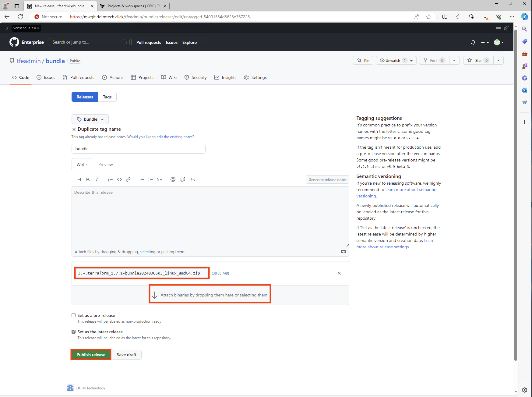The width and height of the screenshot is (532, 397).
Task: Open notifications bell
Action: click(x=473, y=42)
